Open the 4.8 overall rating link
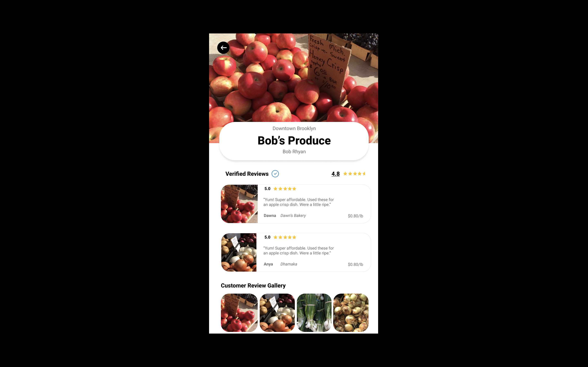588x367 pixels. click(336, 174)
